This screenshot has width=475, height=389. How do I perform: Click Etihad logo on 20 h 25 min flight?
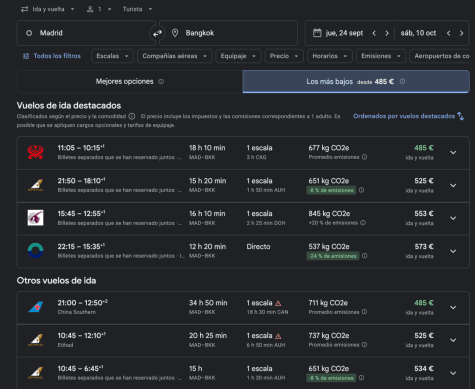tap(35, 340)
